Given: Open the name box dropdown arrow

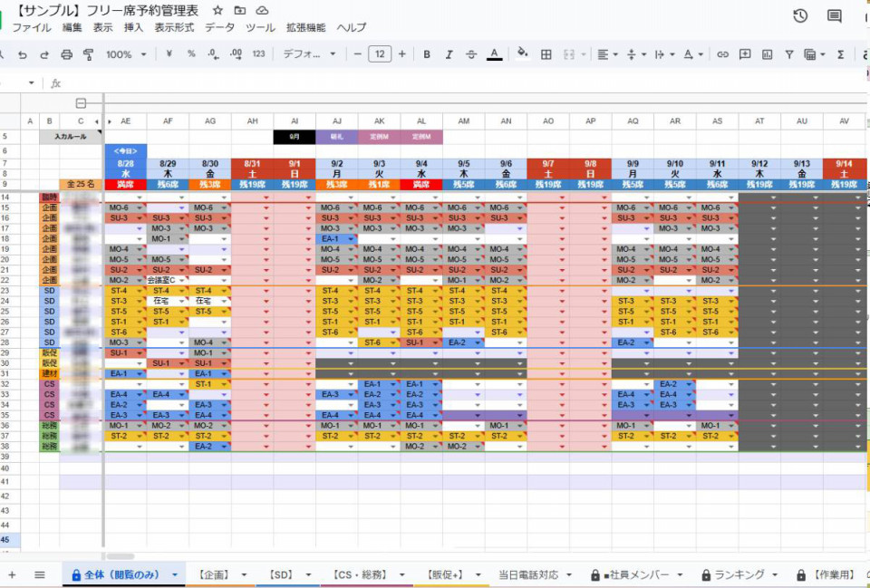Looking at the screenshot, I should pos(32,83).
